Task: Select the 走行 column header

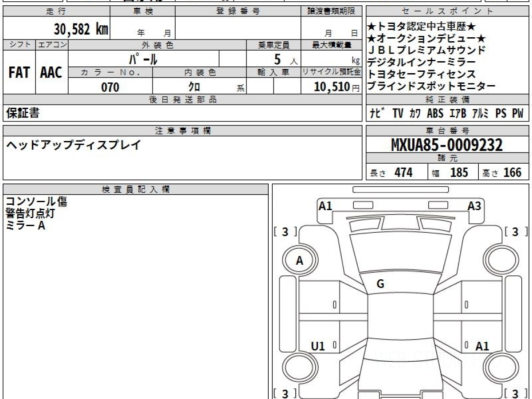Action: pyautogui.click(x=56, y=12)
